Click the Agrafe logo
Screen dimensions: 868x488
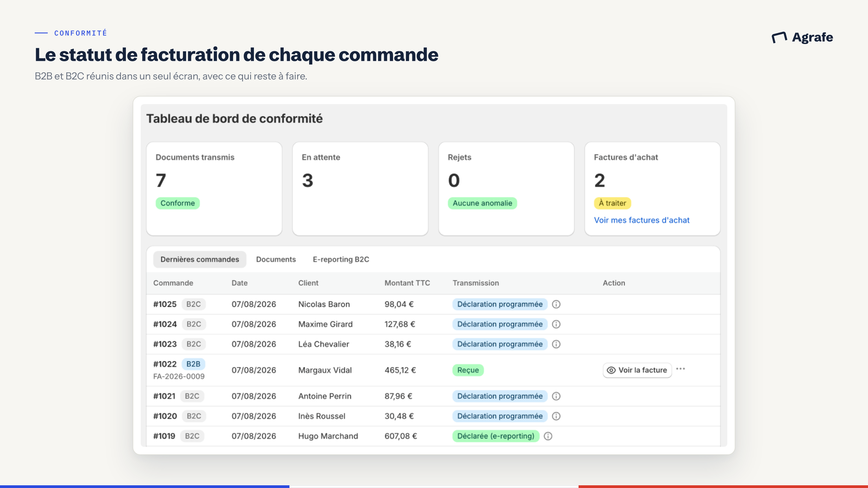coord(802,37)
